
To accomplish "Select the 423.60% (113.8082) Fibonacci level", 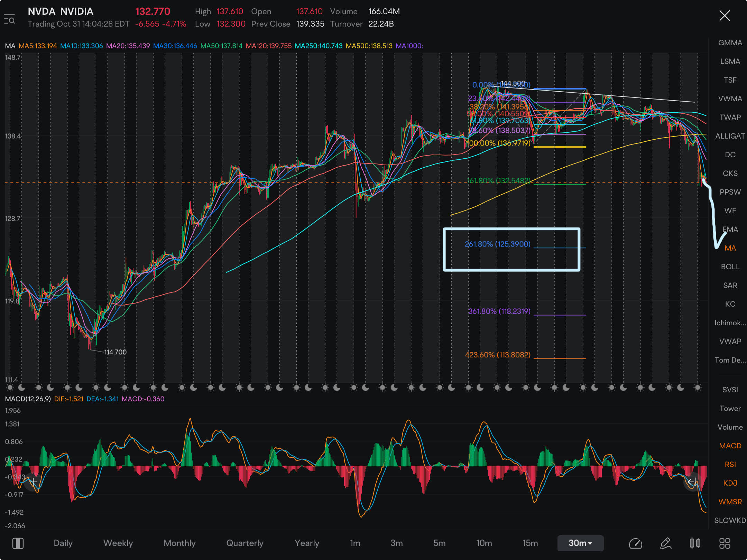I will coord(497,355).
